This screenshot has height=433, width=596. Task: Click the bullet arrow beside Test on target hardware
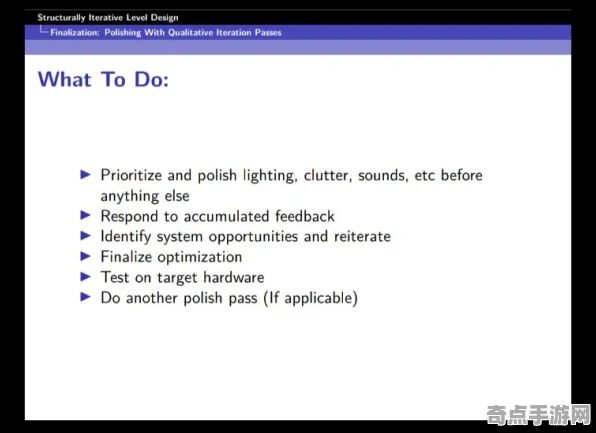pyautogui.click(x=86, y=277)
